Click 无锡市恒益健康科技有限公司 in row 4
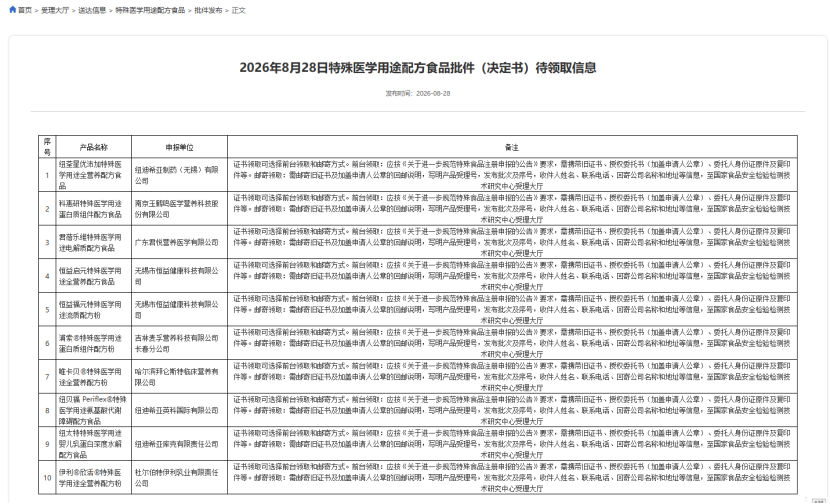 click(179, 276)
